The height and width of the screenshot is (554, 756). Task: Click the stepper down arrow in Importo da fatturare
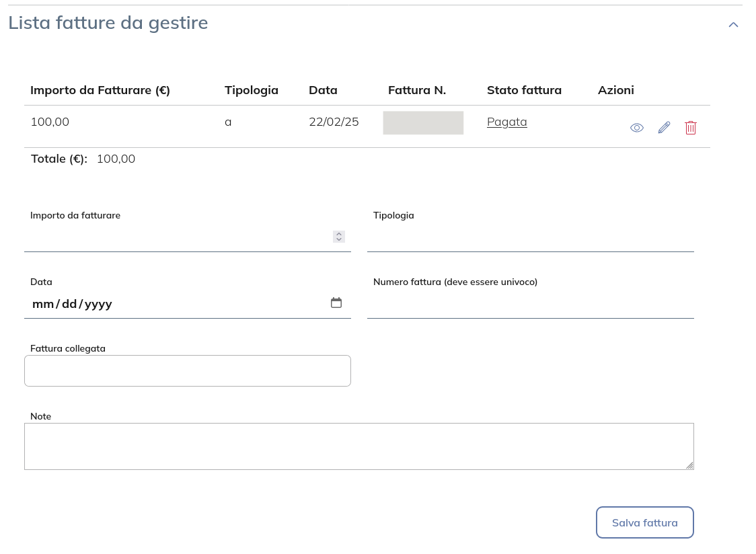coord(339,239)
